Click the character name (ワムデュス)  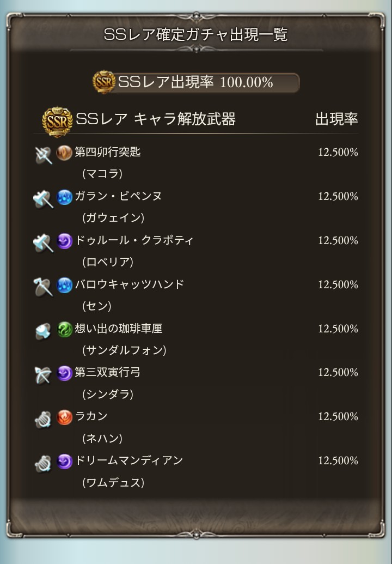tap(113, 482)
